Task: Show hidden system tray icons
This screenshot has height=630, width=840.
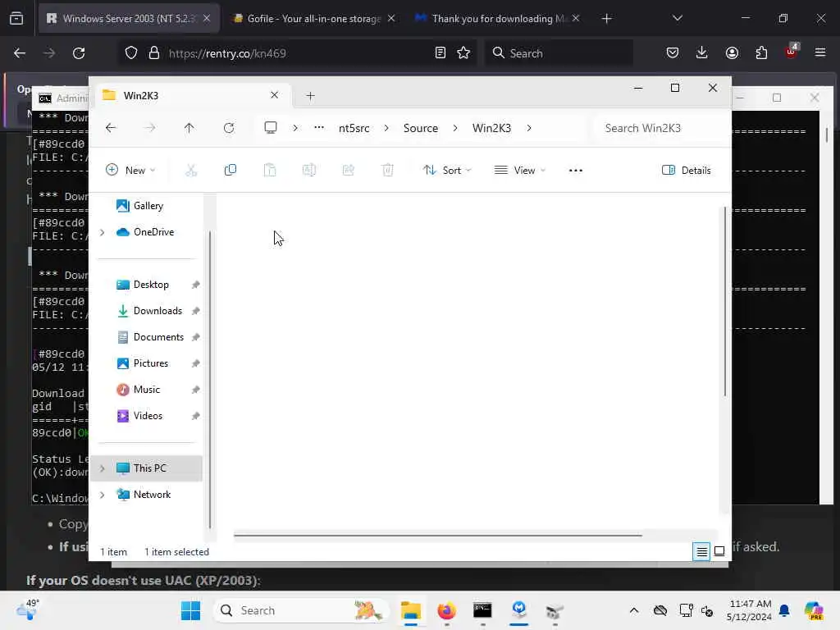Action: [634, 610]
